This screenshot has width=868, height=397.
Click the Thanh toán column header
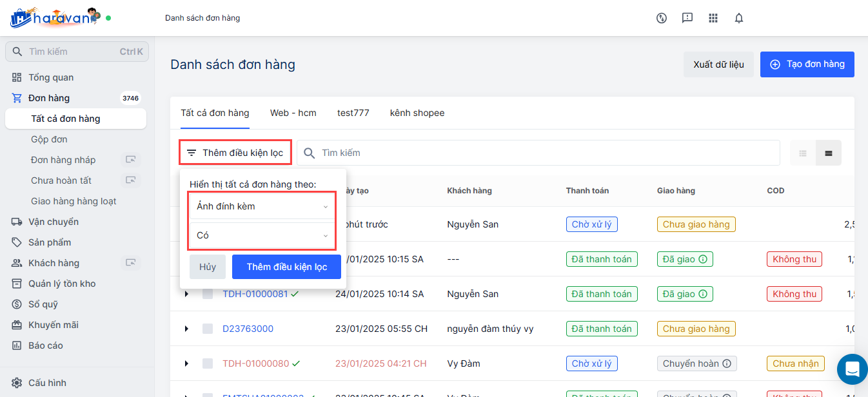587,191
